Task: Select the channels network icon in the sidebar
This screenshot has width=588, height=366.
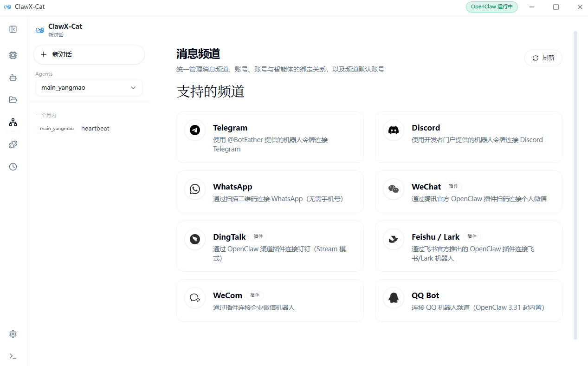Action: pos(13,122)
